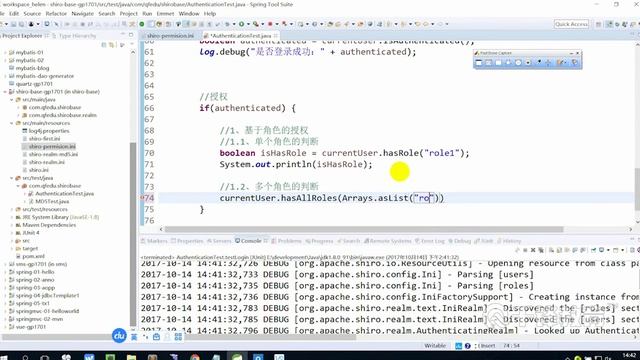640x360 pixels.
Task: Click the Open Perspective toolbar icon
Action: click(x=599, y=24)
